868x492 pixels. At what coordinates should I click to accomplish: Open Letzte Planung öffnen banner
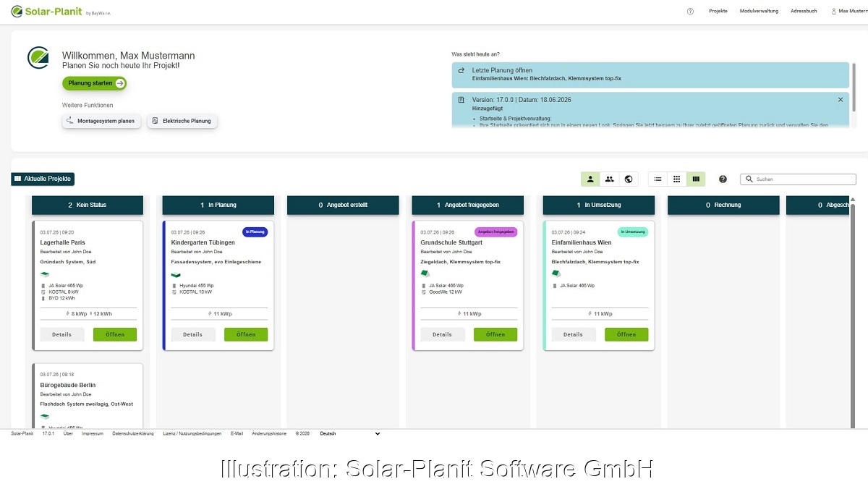[x=650, y=75]
